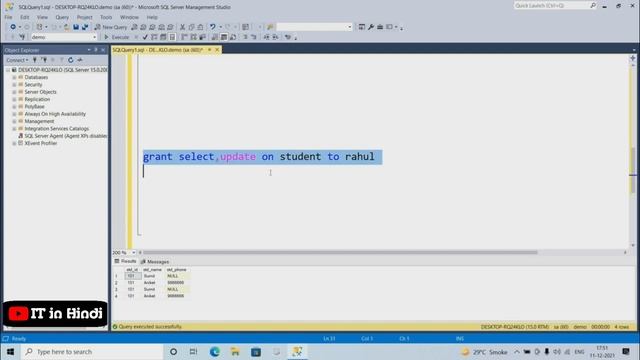Screen dimensions: 640x360
Task: Click the Properties wrench icon
Action: [371, 27]
